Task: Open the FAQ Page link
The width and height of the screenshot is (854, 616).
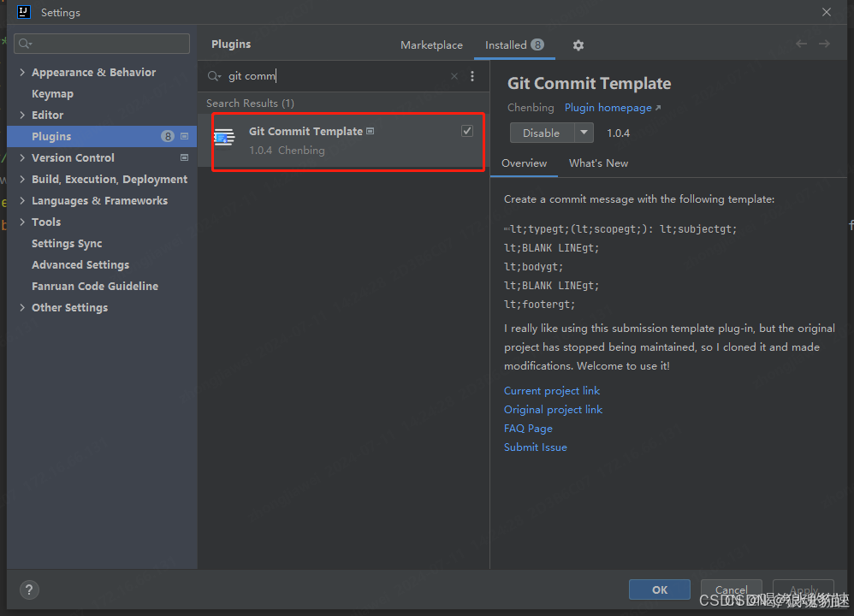Action: click(528, 428)
